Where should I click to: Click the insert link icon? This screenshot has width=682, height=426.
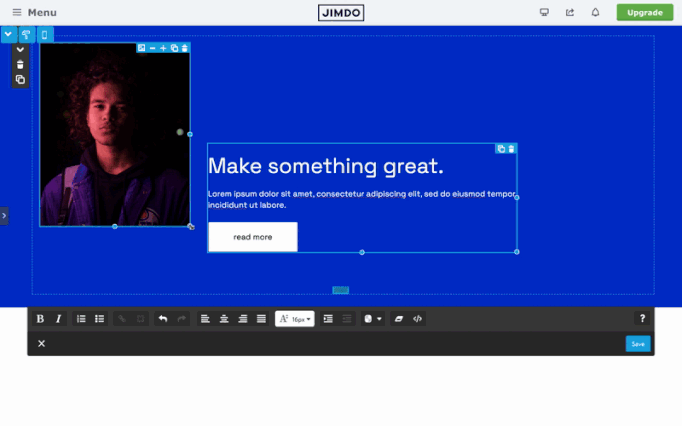point(122,319)
